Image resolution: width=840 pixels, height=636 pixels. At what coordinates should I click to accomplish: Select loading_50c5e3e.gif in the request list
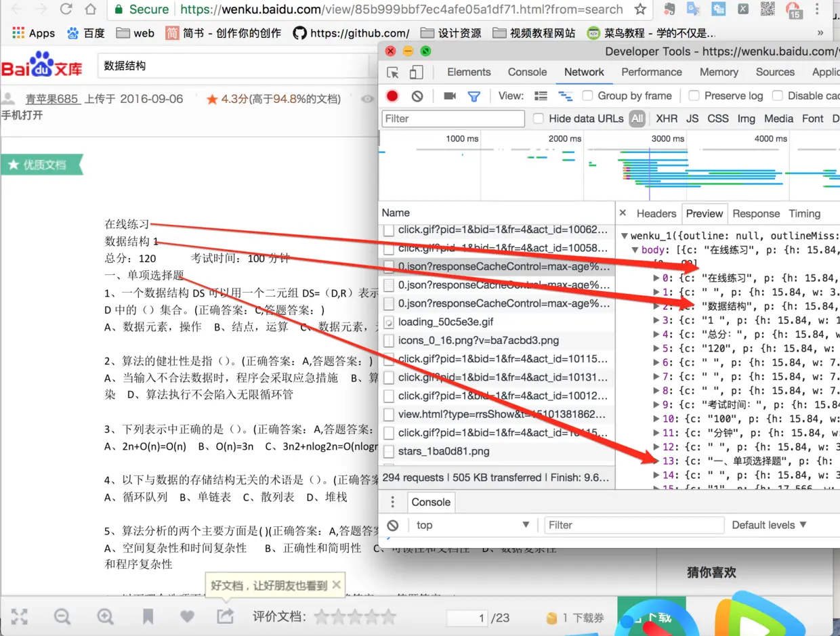(497, 322)
